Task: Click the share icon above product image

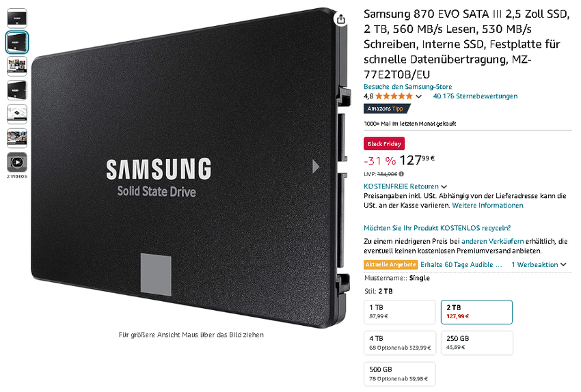Action: click(341, 19)
